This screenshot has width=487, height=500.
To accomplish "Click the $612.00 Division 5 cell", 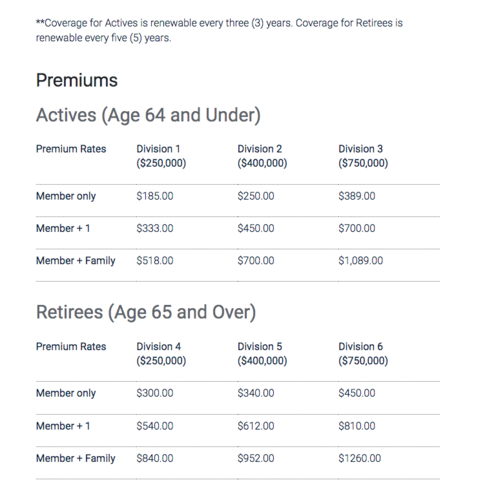I will (256, 426).
